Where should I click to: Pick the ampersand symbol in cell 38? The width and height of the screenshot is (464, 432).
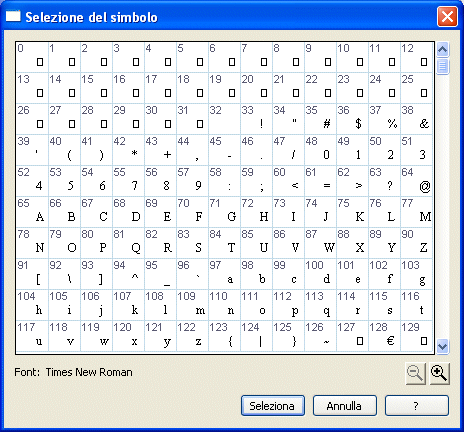tap(416, 119)
